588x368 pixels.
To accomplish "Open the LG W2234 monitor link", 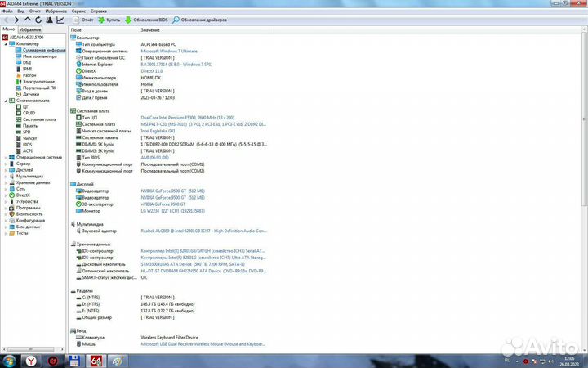I will pyautogui.click(x=172, y=211).
